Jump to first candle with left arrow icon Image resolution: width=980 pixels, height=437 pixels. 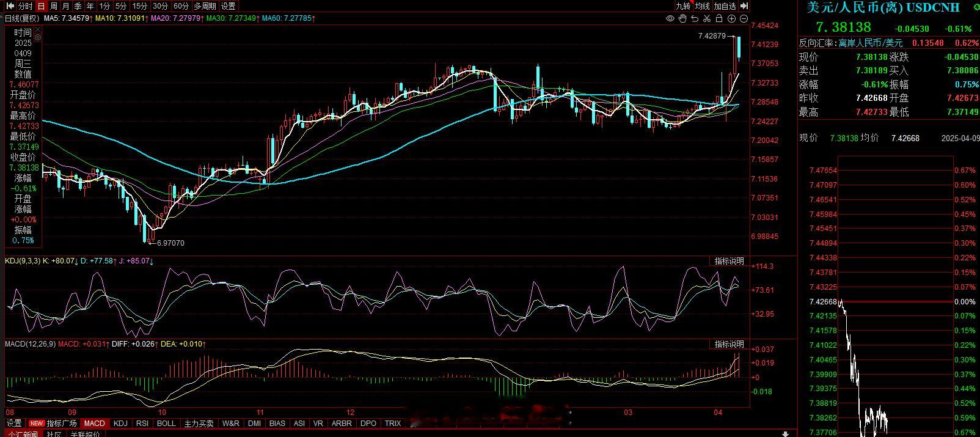coord(10,6)
